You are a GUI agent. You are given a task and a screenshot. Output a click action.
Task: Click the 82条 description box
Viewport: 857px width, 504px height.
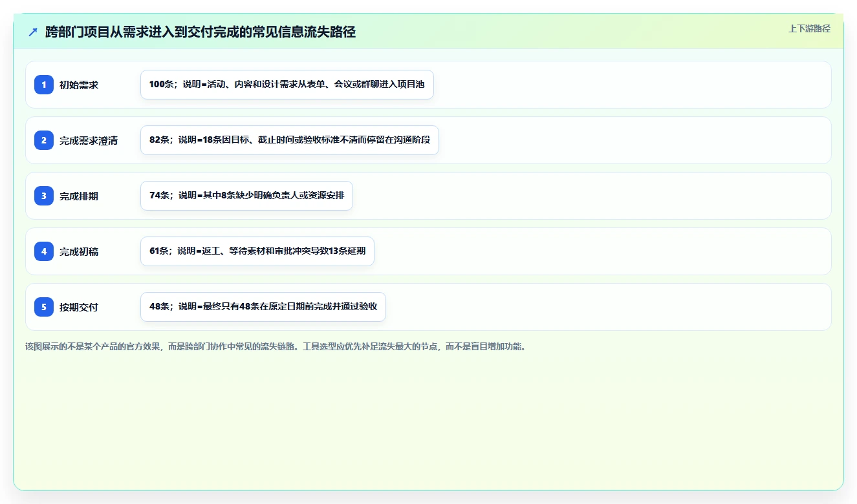pyautogui.click(x=290, y=140)
